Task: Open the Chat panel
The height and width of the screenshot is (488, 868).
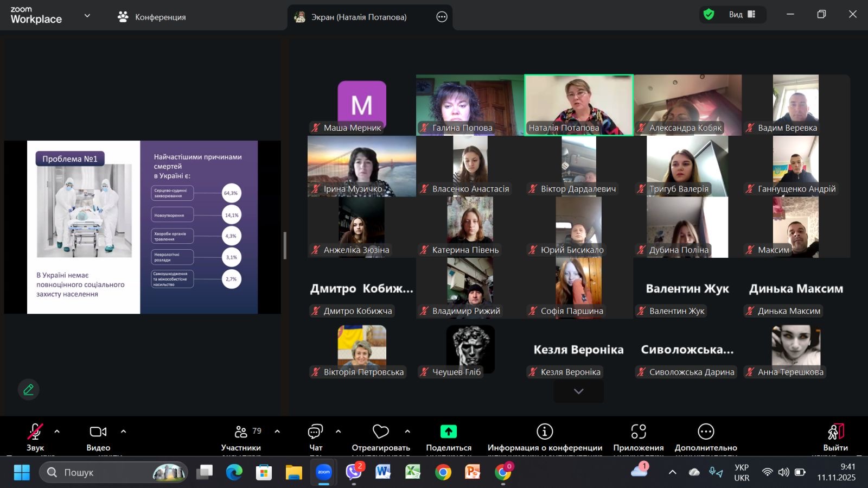Action: (x=315, y=432)
